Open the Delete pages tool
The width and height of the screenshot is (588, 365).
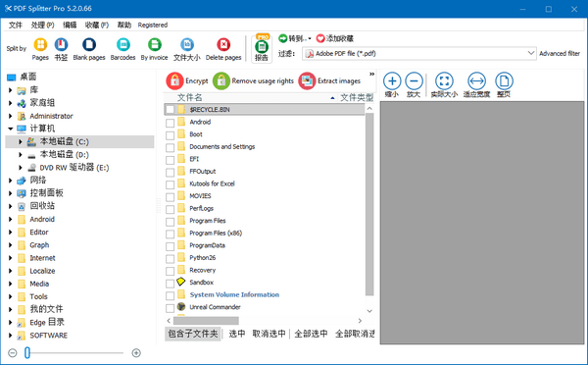click(223, 45)
